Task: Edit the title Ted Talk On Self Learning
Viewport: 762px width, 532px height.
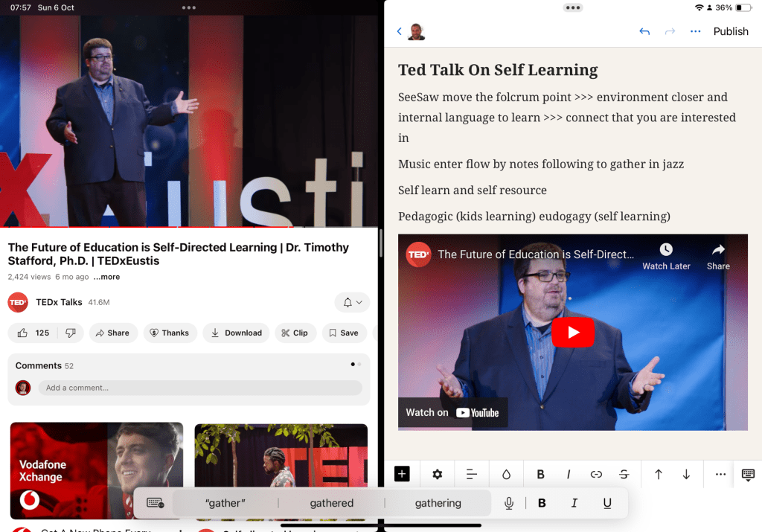Action: pos(498,70)
